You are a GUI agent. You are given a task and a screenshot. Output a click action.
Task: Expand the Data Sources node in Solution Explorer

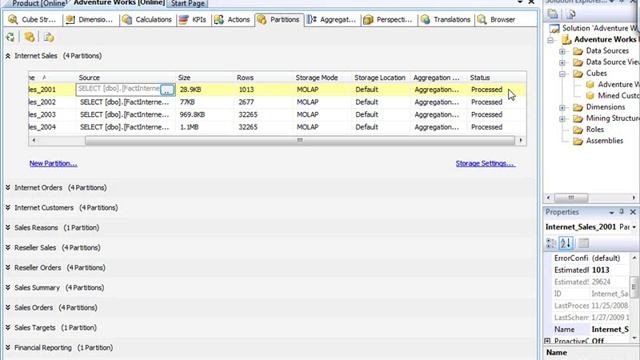(x=562, y=51)
